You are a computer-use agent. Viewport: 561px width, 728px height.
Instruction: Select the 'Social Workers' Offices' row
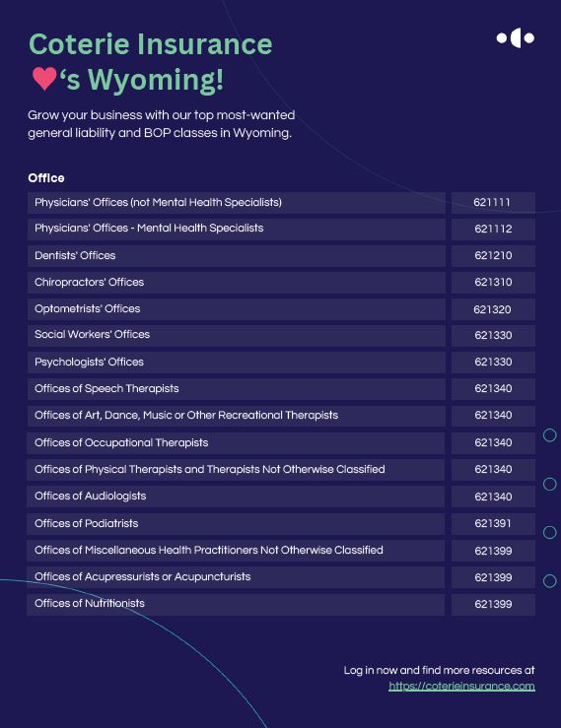[236, 336]
